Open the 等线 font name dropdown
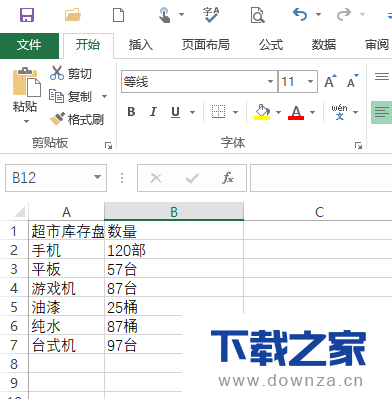Viewport: 392px width, 399px height. (270, 81)
